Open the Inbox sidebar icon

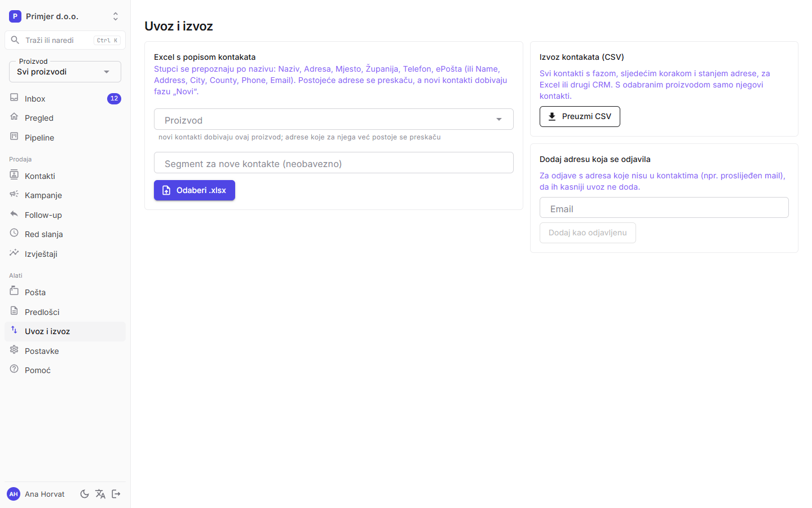(x=14, y=98)
